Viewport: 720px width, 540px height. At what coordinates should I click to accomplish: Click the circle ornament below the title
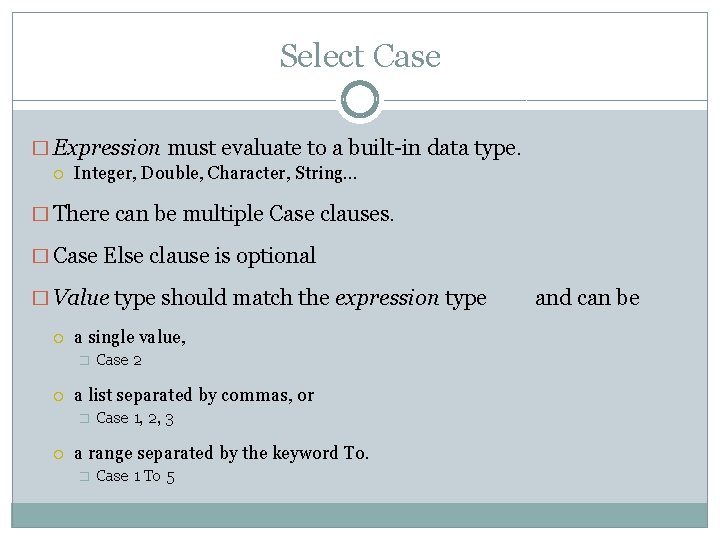click(x=360, y=100)
